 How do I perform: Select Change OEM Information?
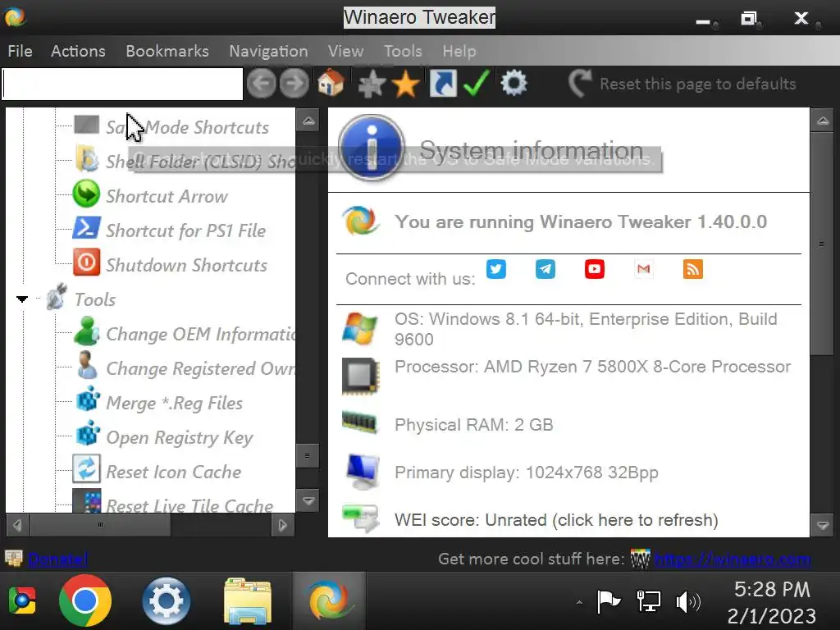pos(200,334)
